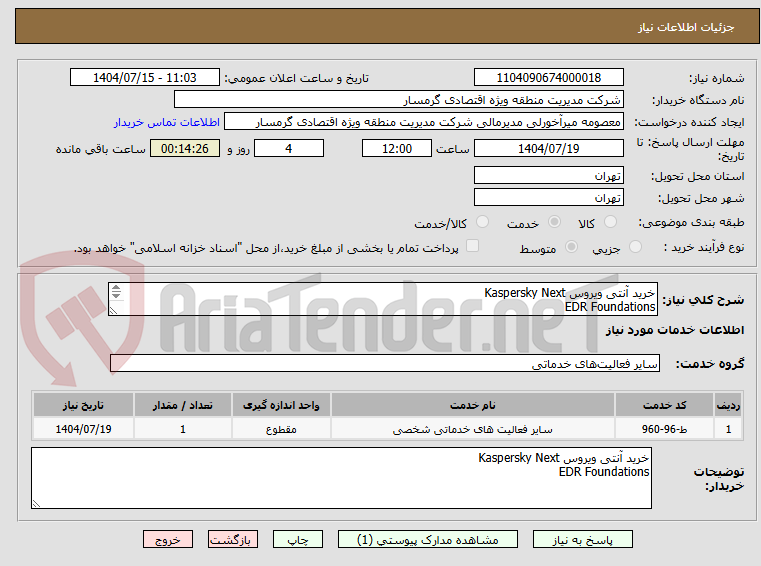Select the جزیی purchase type radio

tap(635, 247)
